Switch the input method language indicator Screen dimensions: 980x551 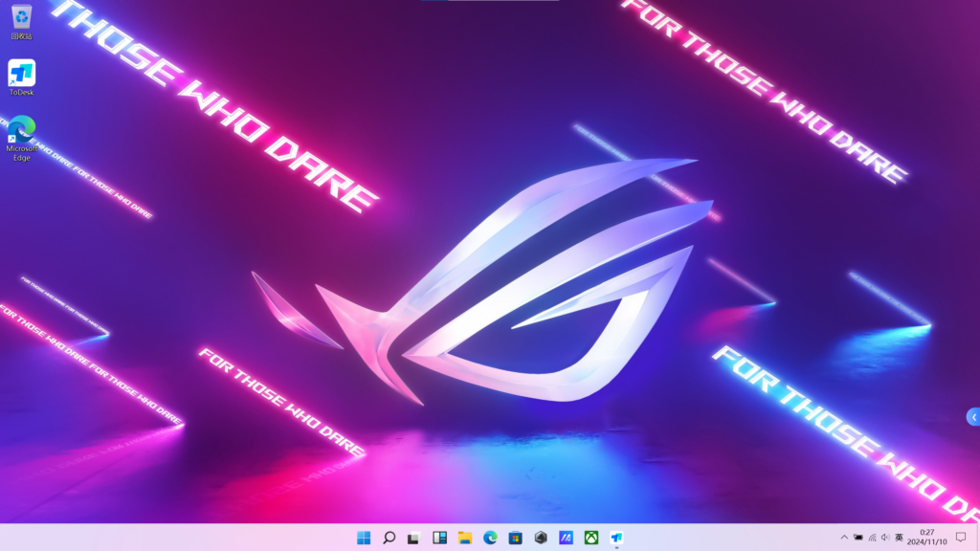pyautogui.click(x=900, y=538)
